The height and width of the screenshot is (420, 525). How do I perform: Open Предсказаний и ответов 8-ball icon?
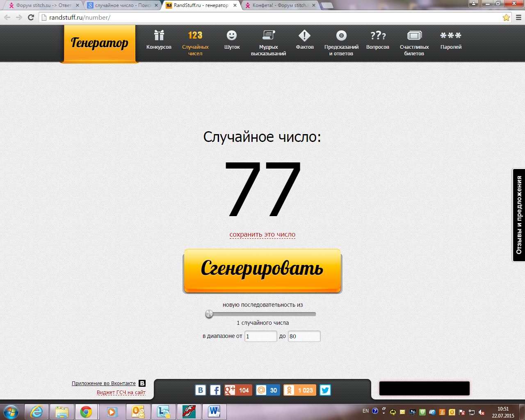point(341,36)
